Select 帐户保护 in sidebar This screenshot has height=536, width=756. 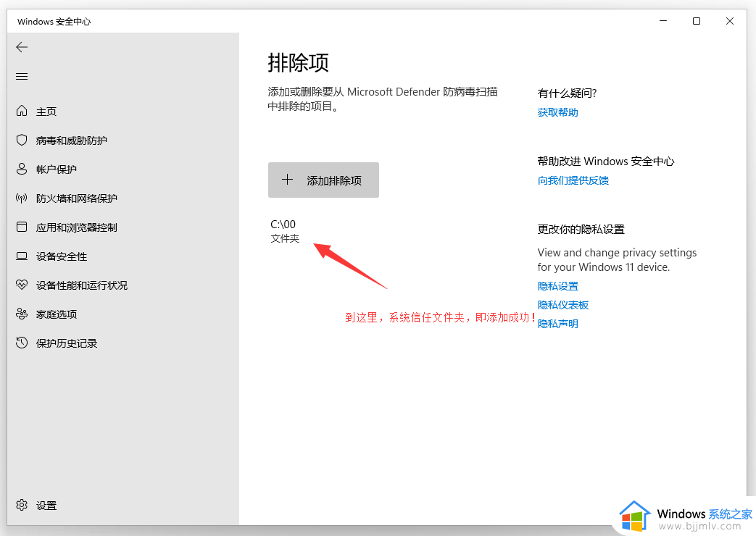57,169
